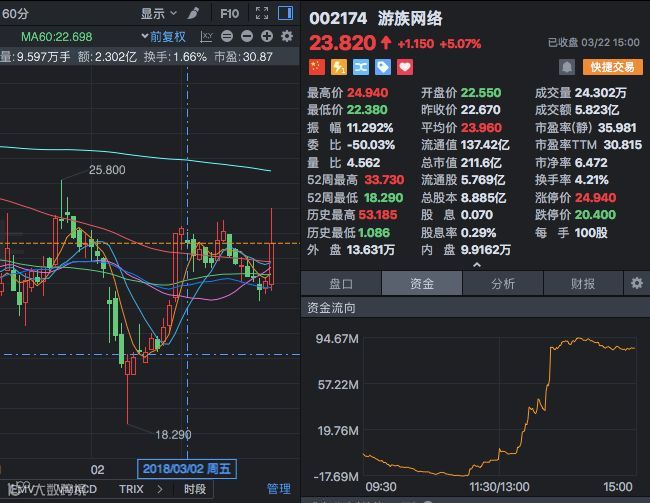Switch to the 盘口 tab
650x503 pixels.
point(341,284)
